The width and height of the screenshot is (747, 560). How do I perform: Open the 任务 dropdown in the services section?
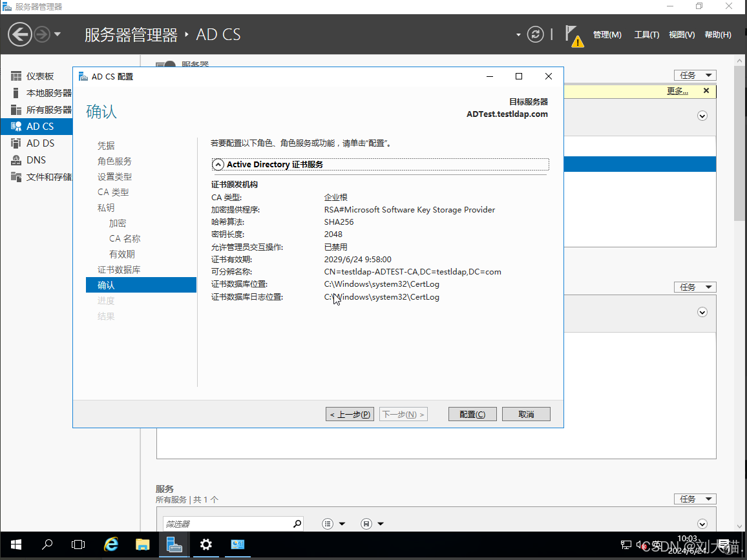pyautogui.click(x=695, y=499)
